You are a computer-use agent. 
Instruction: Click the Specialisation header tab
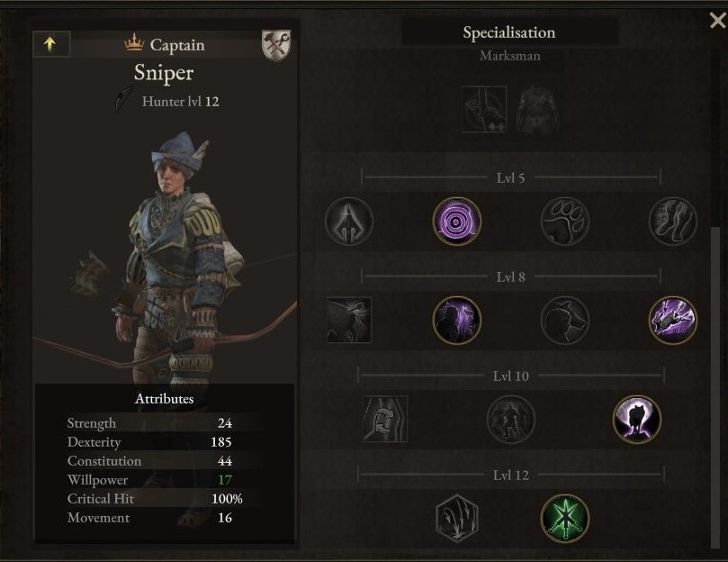pyautogui.click(x=509, y=32)
